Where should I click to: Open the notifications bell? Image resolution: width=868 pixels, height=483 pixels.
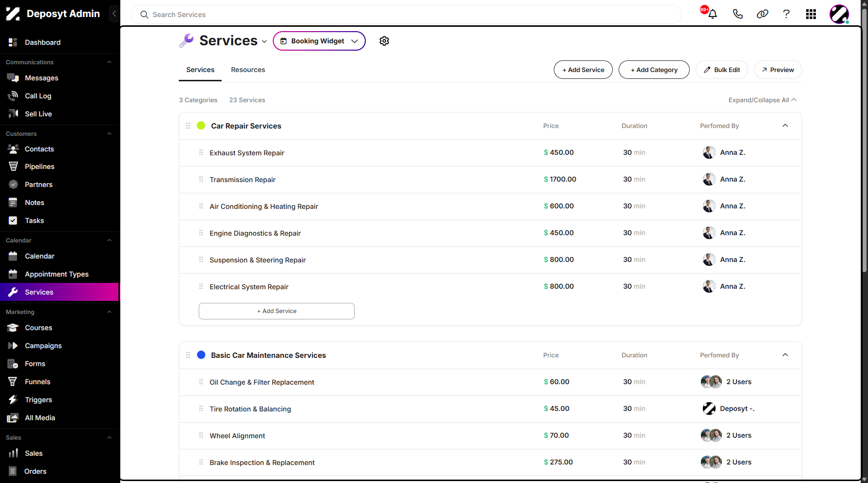coord(712,14)
